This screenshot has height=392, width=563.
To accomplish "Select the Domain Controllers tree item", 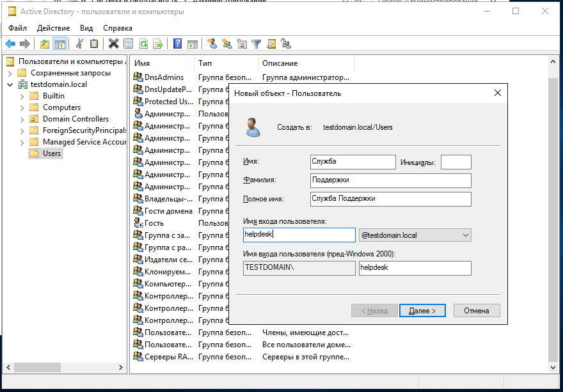I will [x=75, y=119].
